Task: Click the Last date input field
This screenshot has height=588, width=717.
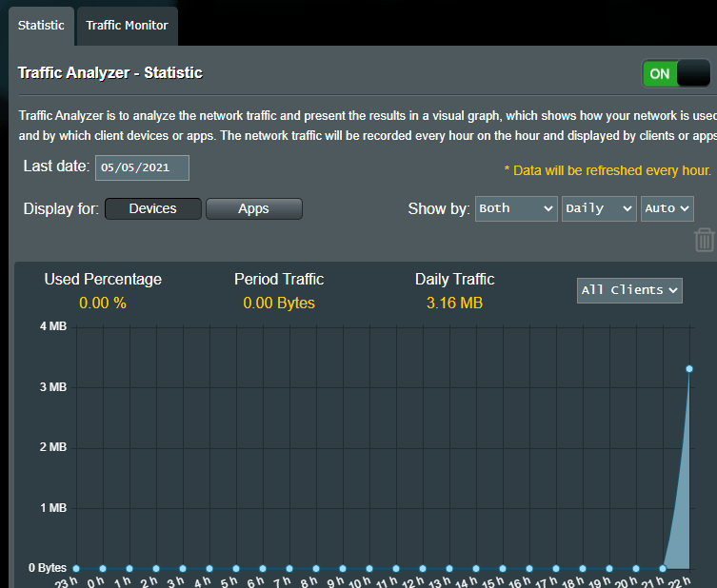Action: (x=142, y=167)
